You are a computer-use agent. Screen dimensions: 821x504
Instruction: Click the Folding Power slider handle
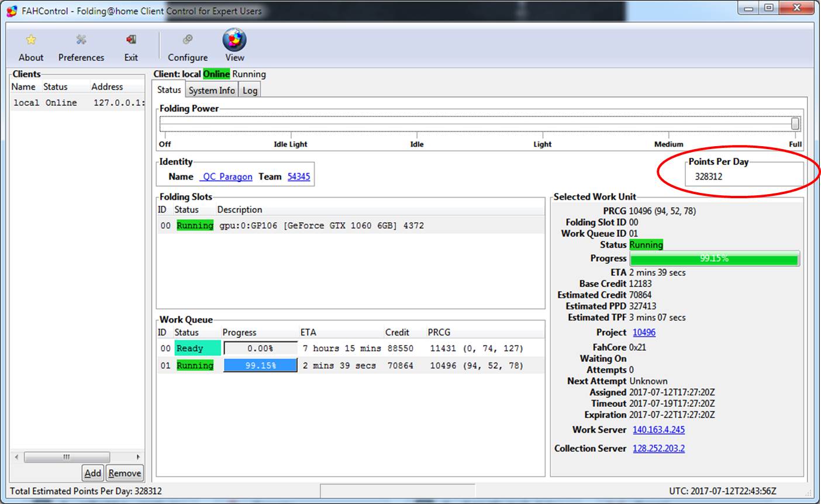tap(795, 123)
